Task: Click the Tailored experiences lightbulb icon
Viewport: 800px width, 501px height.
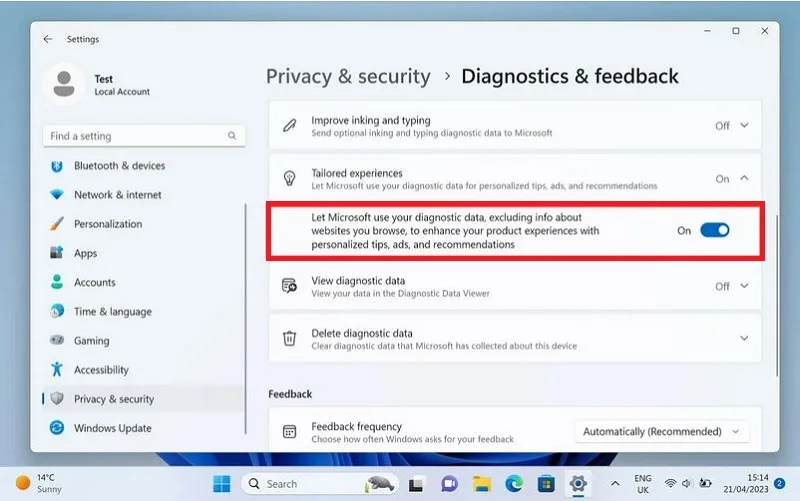Action: (290, 179)
